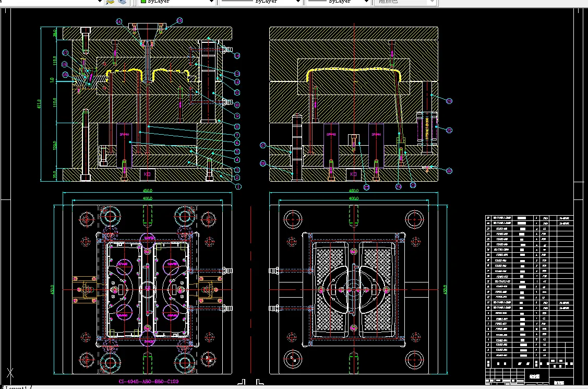The width and height of the screenshot is (588, 389).
Task: Open the lineweight ByLayer dropdown arrow
Action: (366, 2)
